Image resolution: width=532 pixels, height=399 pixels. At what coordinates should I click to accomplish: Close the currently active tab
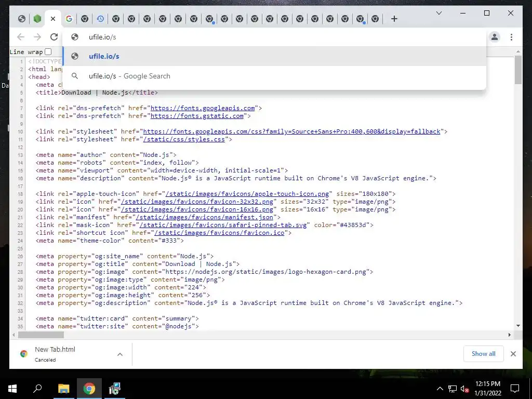pyautogui.click(x=53, y=19)
